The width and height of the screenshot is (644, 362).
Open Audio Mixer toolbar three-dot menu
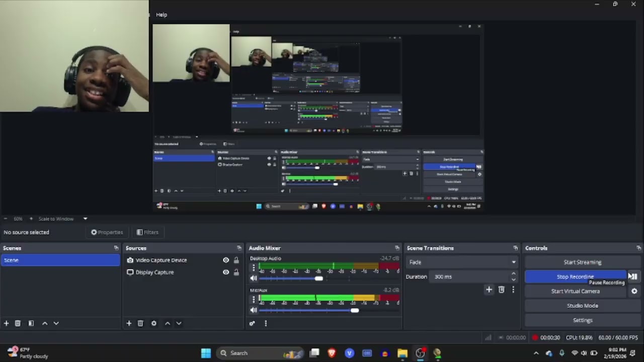click(x=266, y=323)
